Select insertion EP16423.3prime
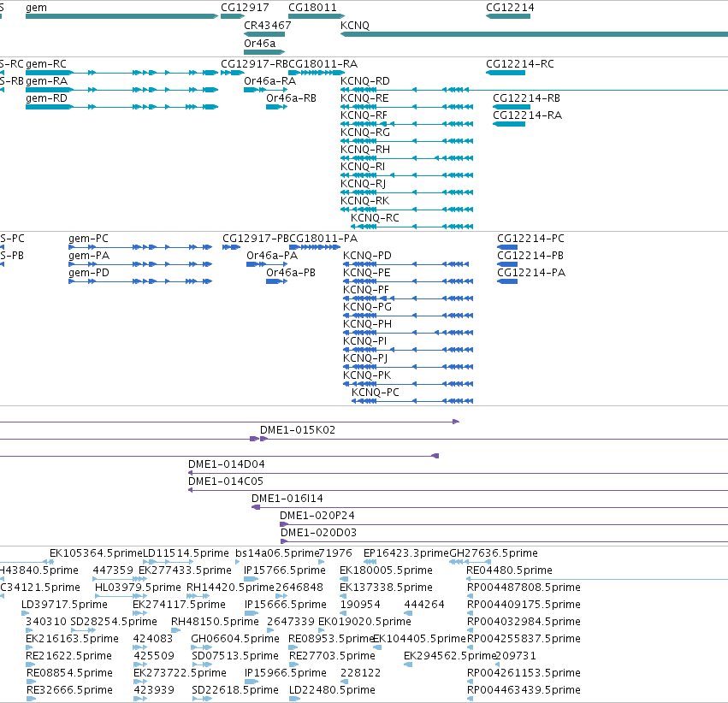Screen dimensions: 728x703 (x=406, y=553)
